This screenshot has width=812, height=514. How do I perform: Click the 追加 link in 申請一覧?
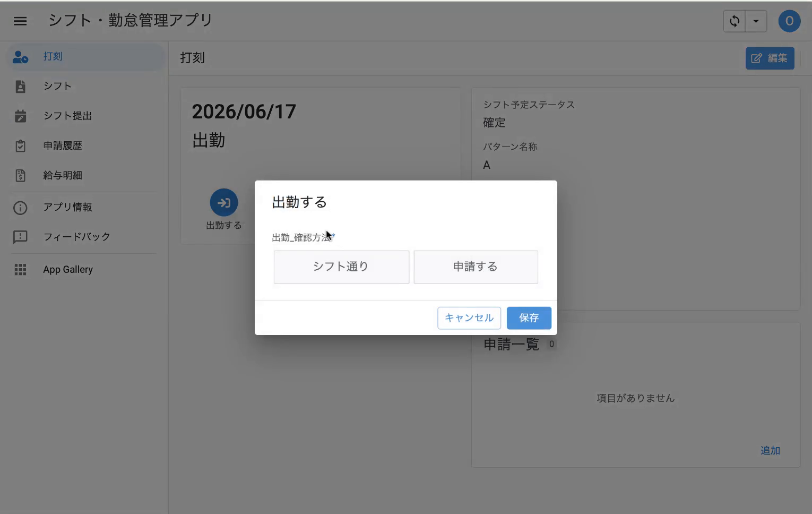pos(770,450)
